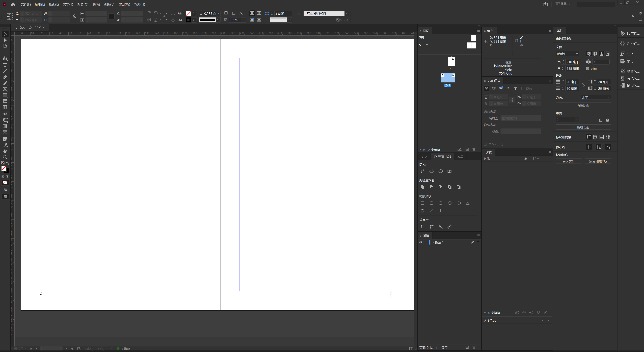Viewport: 644px width, 352px height.
Task: Select the Scissors tool
Action: tap(5, 114)
